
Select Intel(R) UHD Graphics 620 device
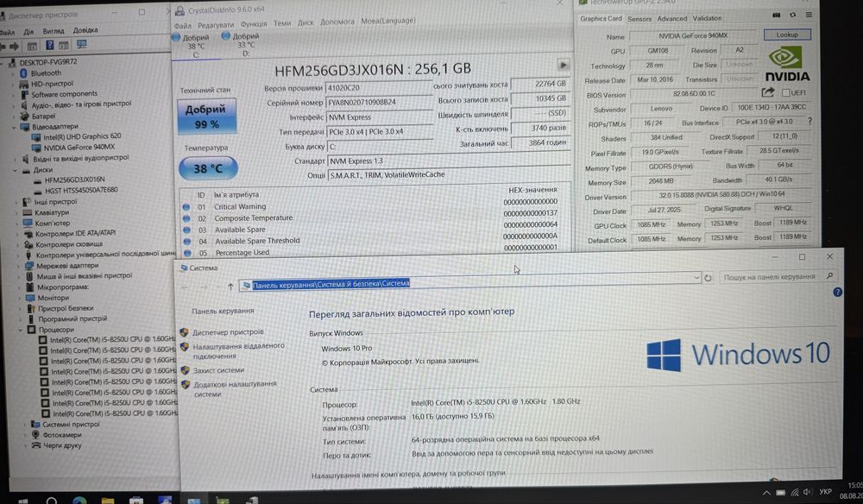(82, 135)
